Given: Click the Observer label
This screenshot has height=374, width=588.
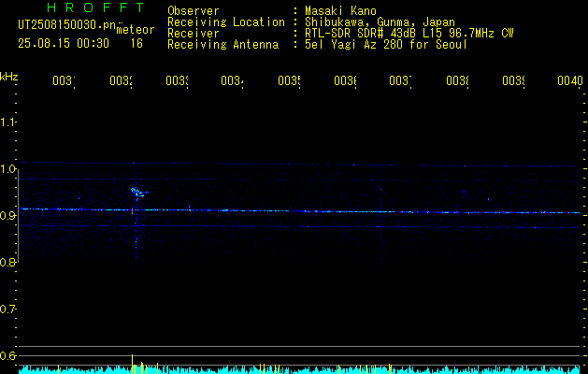Looking at the screenshot, I should pos(194,11).
